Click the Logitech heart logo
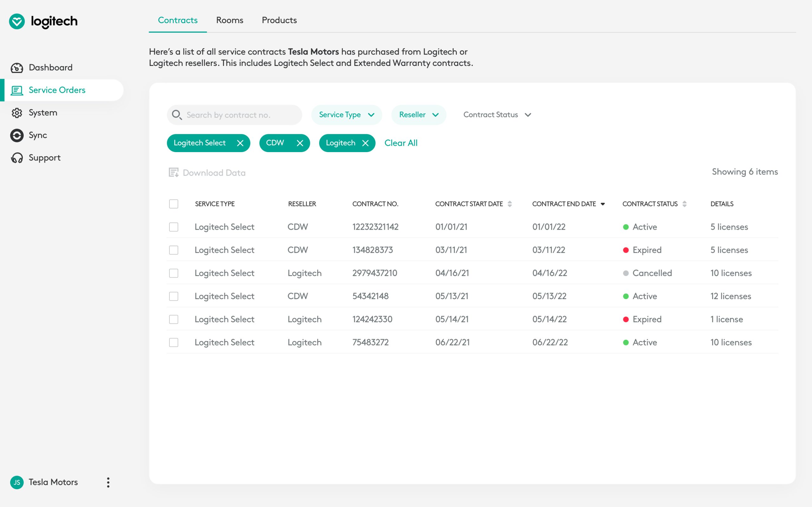 17,22
